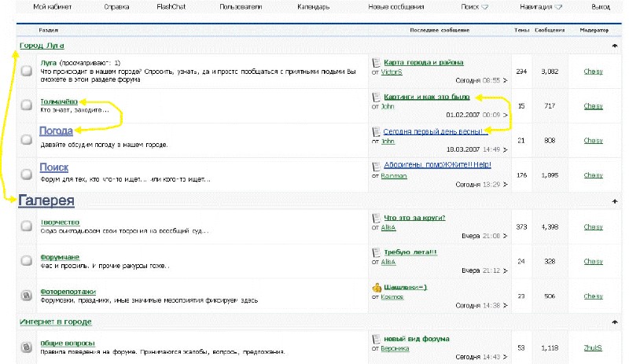Click the forum status icon beside Погода
The height and width of the screenshot is (364, 629).
pos(26,138)
